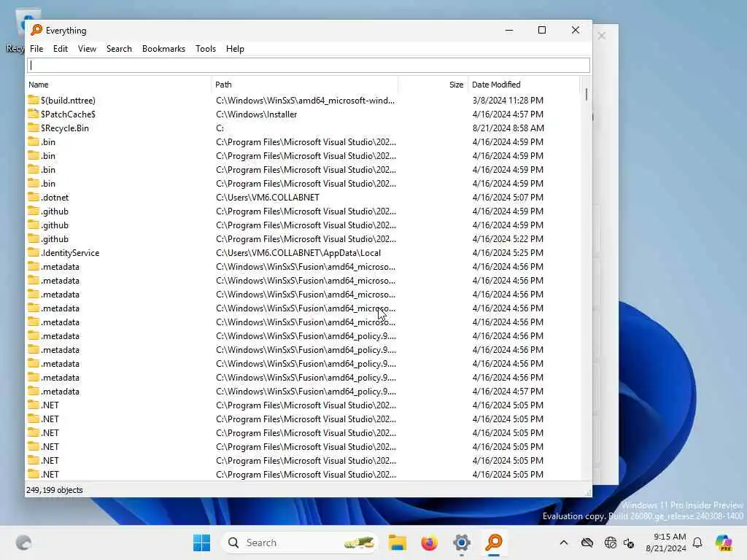Click the 249,199 objects status bar text
The image size is (747, 560).
(54, 490)
